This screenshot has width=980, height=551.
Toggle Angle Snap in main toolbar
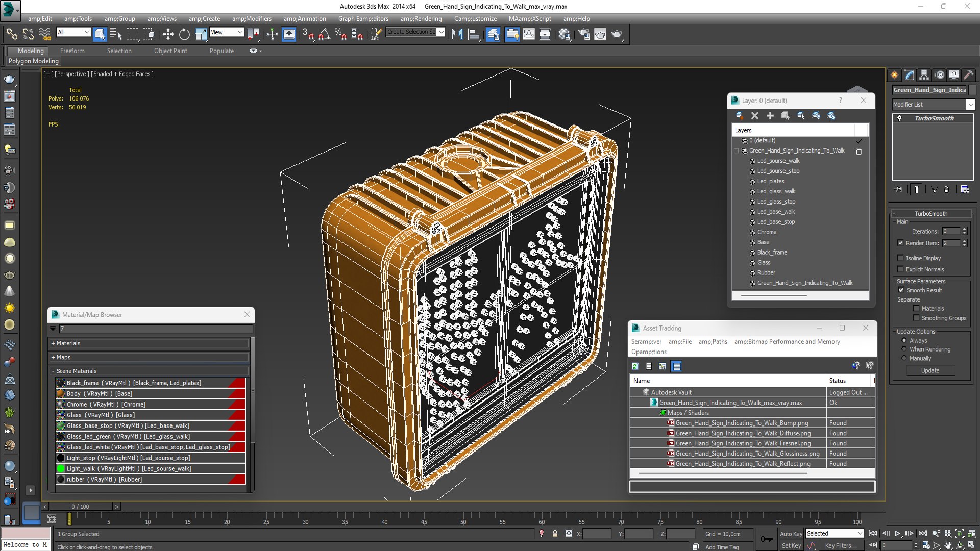[x=324, y=34]
